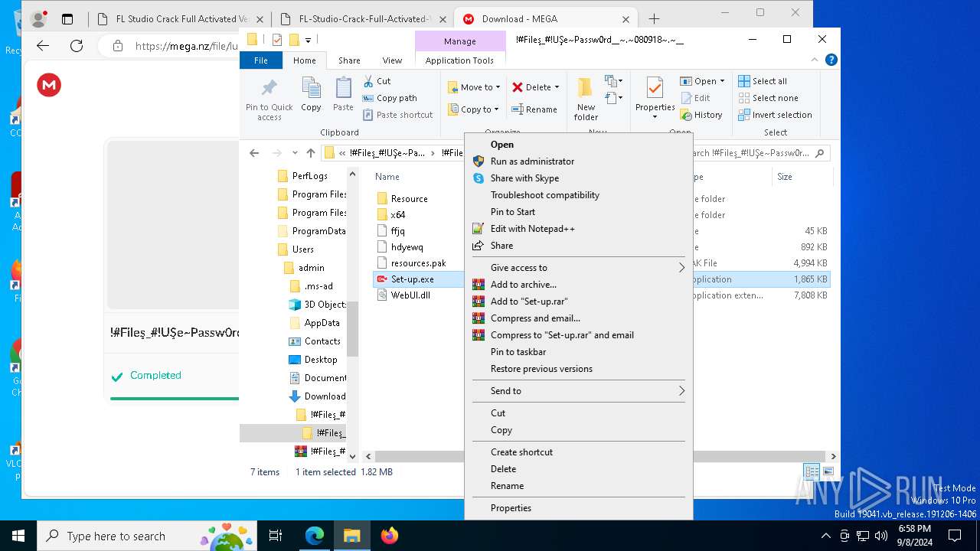
Task: Open the Recent locations dropdown arrow
Action: [x=295, y=153]
